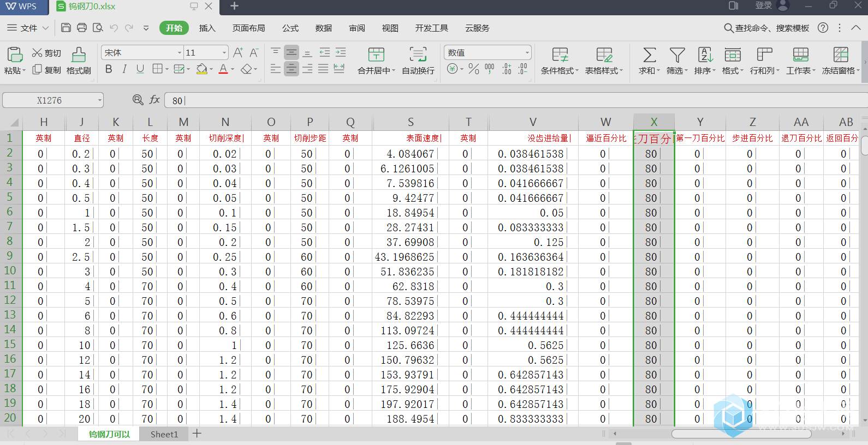The height and width of the screenshot is (445, 868).
Task: Click the thousands separator style icon
Action: click(490, 69)
